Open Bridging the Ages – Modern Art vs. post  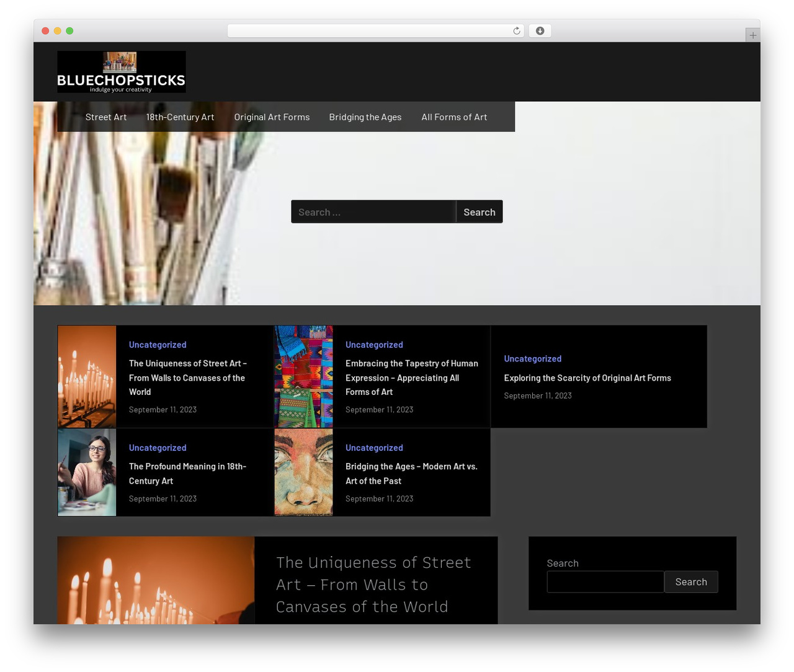411,474
